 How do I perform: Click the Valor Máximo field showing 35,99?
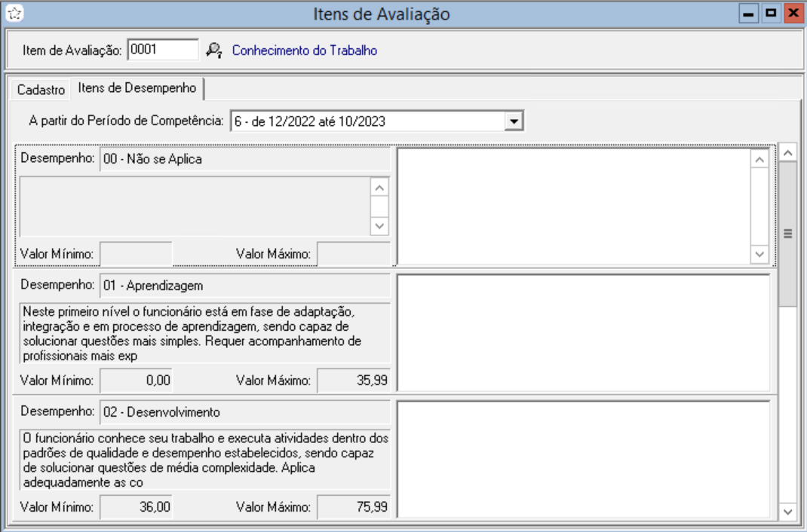pyautogui.click(x=353, y=381)
